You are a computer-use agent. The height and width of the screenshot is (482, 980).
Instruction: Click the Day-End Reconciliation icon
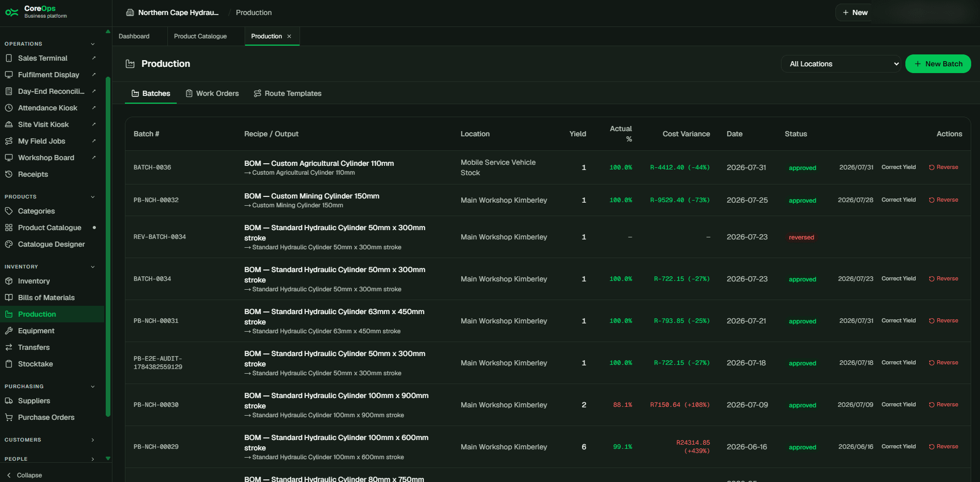pos(9,91)
